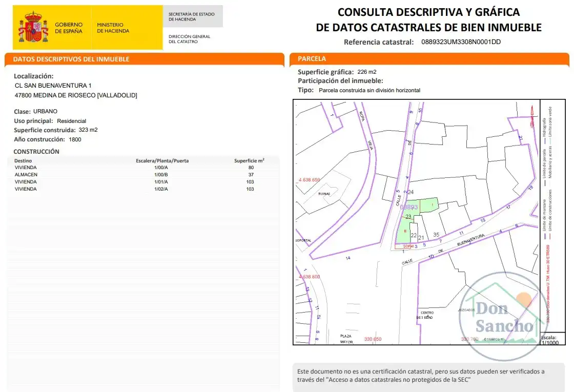This screenshot has width=574, height=392.
Task: Click the Superficie m² column header
Action: 249,160
